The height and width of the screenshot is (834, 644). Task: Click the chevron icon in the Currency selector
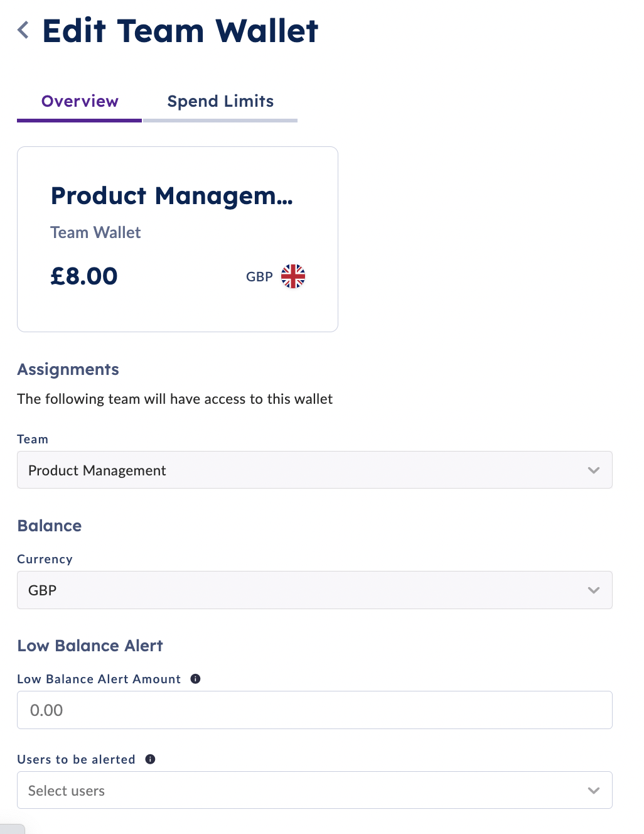[593, 590]
